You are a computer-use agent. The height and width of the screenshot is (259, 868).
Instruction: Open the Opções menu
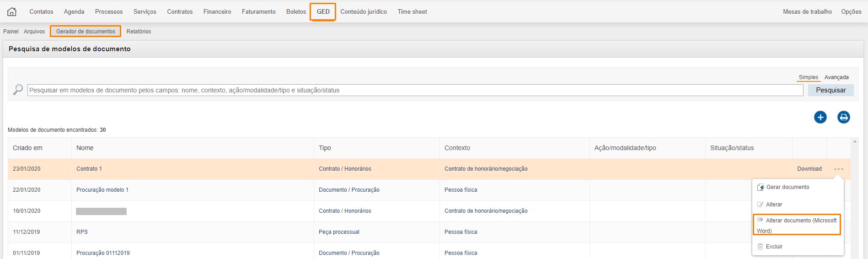click(x=851, y=12)
